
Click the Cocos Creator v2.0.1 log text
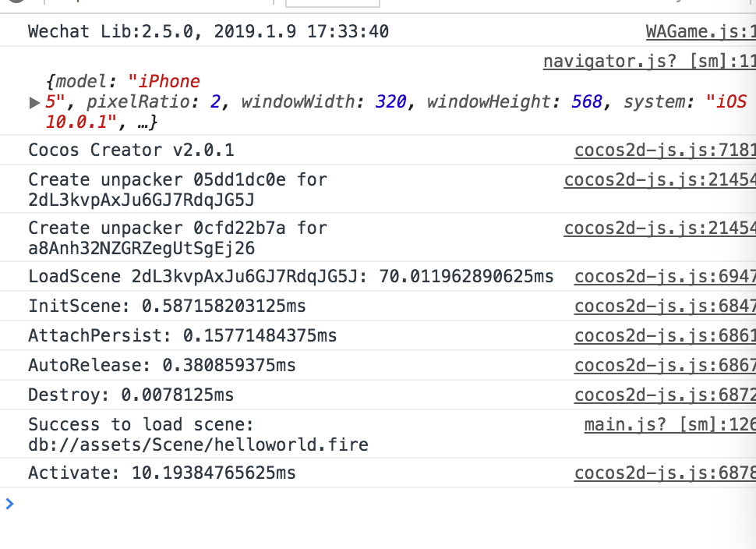tap(131, 150)
